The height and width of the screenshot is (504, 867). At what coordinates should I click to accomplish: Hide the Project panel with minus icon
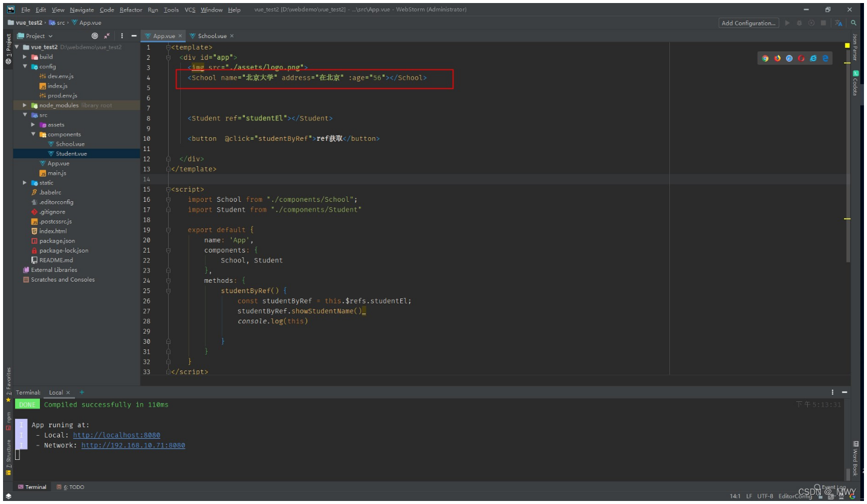[x=134, y=36]
